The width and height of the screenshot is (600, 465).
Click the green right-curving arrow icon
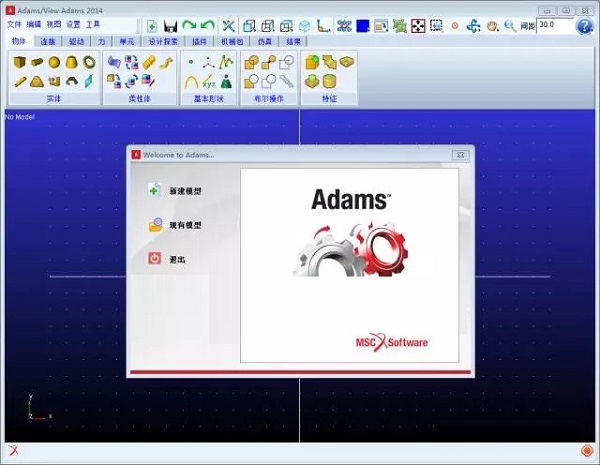[189, 26]
